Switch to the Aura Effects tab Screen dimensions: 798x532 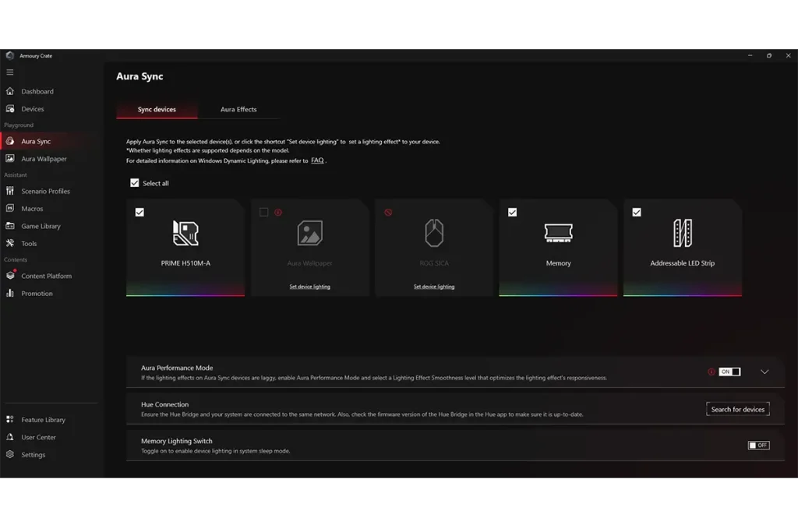click(x=238, y=109)
